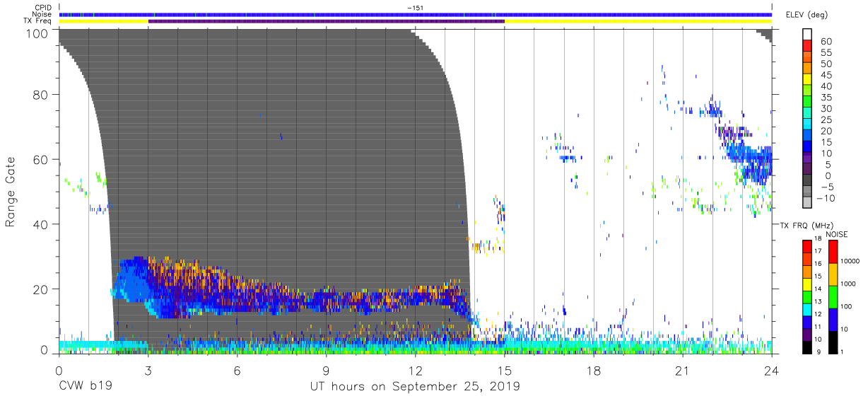The image size is (868, 401).
Task: Pick the white top swatch of elevation colorbar
Action: coord(807,34)
